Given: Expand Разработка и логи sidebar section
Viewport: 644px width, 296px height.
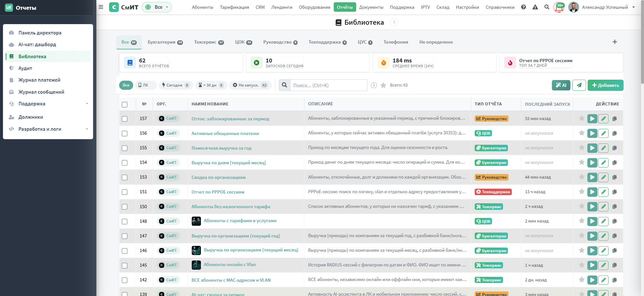Looking at the screenshot, I should coord(48,129).
